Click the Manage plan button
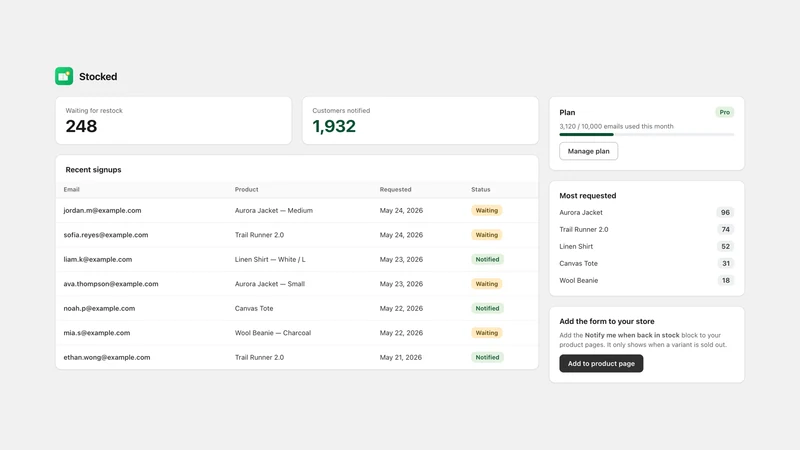The image size is (800, 450). click(x=588, y=151)
